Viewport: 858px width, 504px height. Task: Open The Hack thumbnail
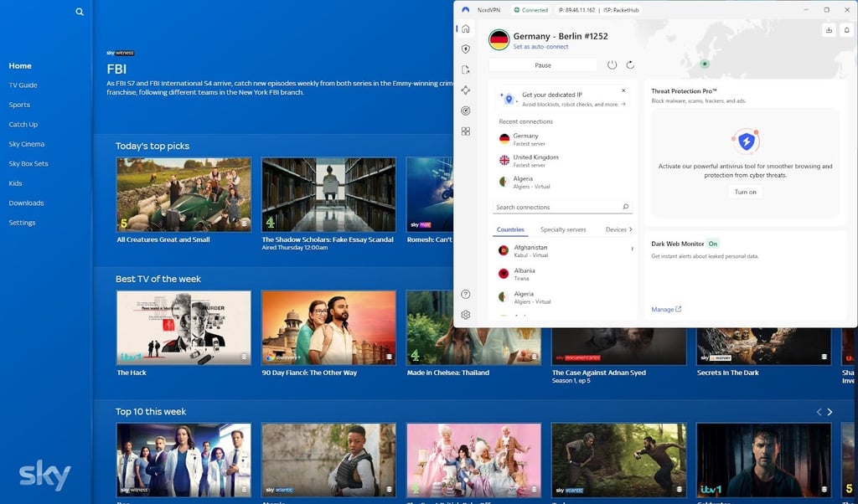pos(183,327)
